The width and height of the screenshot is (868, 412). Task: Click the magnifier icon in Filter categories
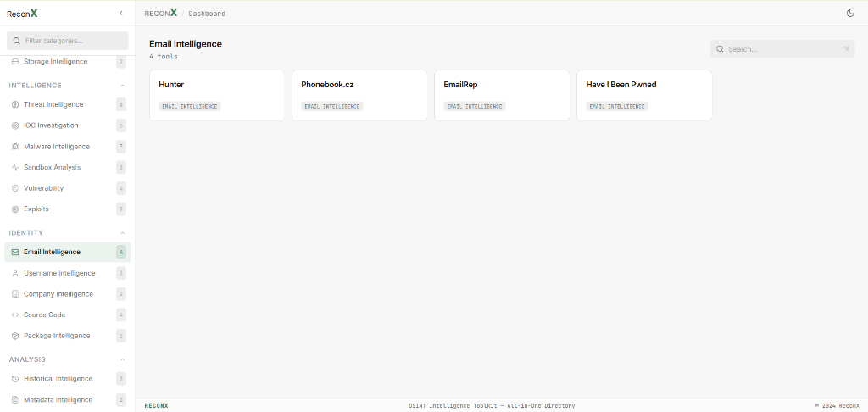(x=16, y=41)
